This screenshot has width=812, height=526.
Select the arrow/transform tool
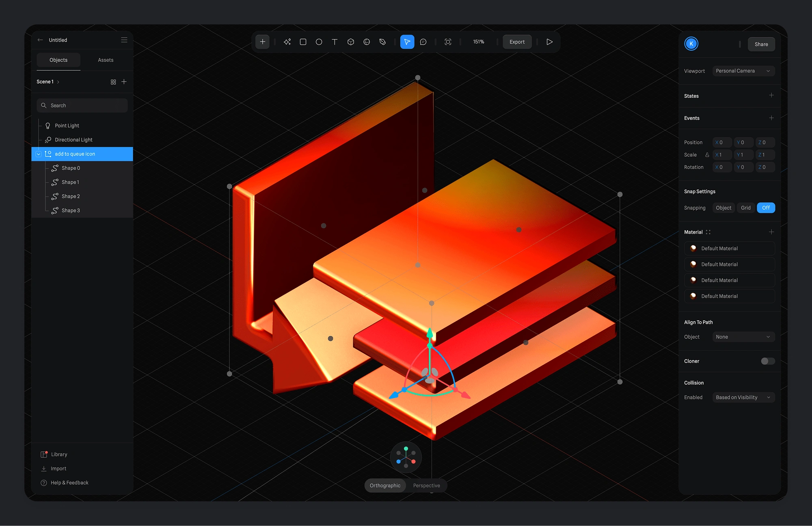[x=407, y=41]
